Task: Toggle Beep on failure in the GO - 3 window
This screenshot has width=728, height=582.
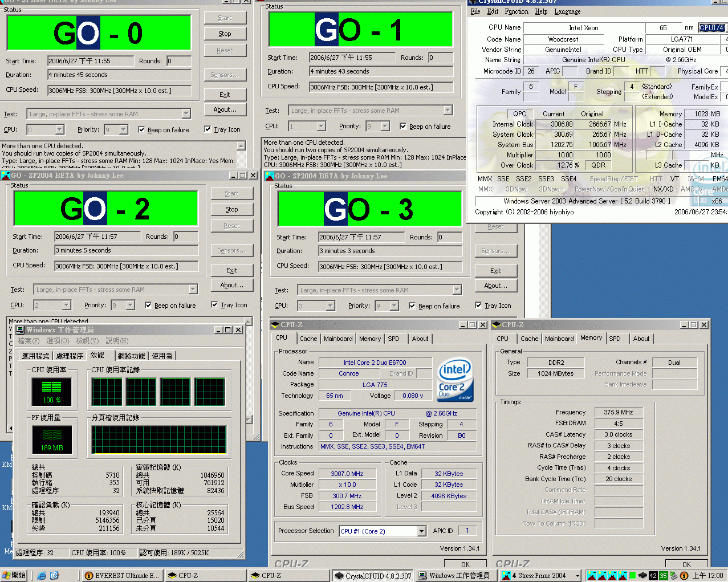Action: coord(412,306)
